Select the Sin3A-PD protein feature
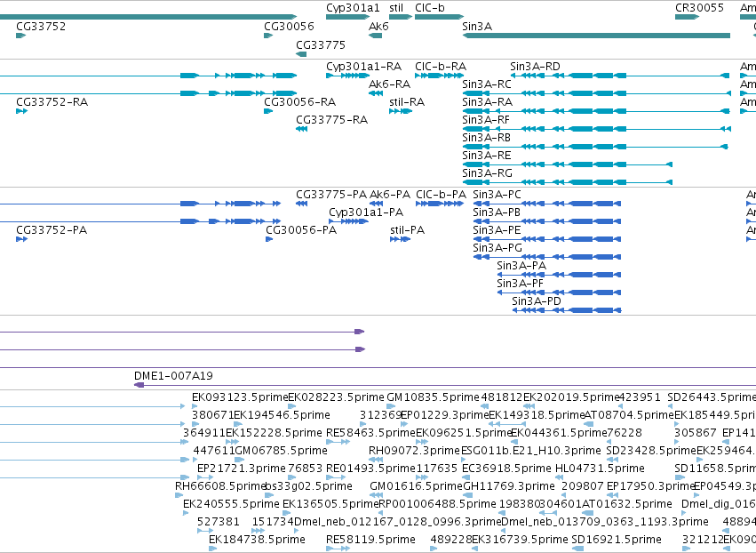The height and width of the screenshot is (553, 756). tap(567, 309)
